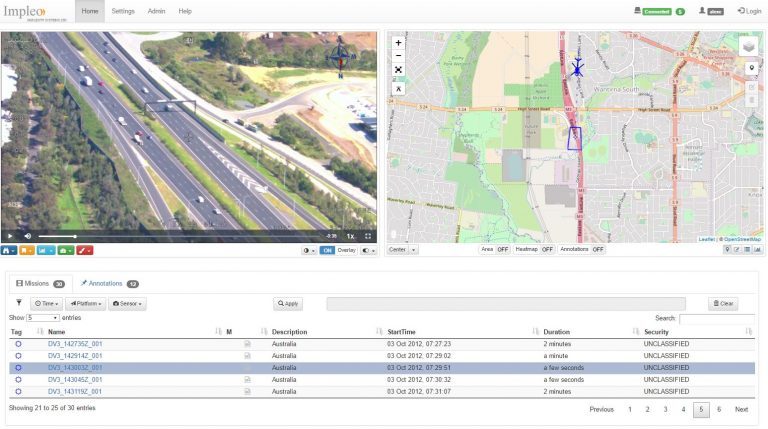Screen dimensions: 768x429
Task: Mute the video using the speaker icon
Action: tap(27, 236)
